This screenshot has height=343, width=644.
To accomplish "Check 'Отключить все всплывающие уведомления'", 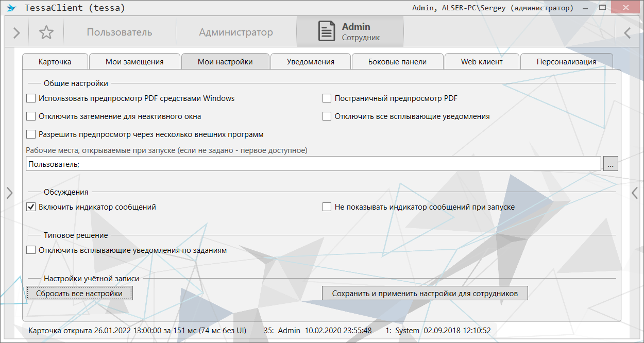I will pyautogui.click(x=327, y=116).
